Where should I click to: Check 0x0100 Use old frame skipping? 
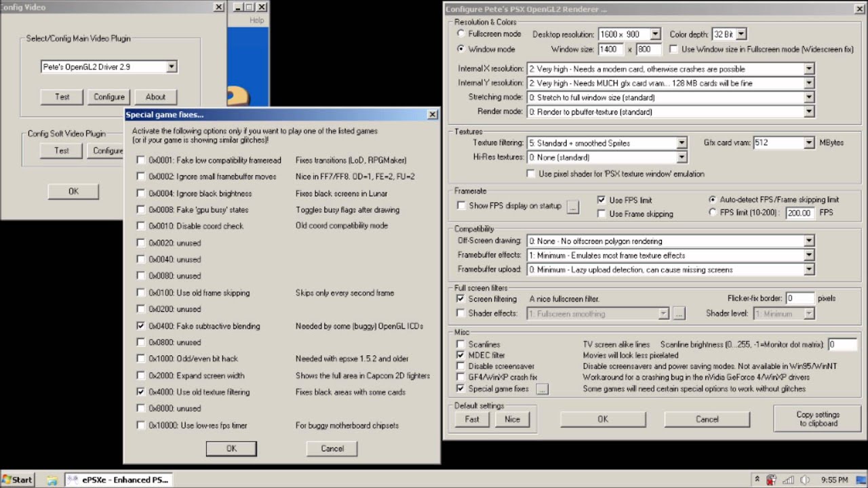tap(141, 293)
